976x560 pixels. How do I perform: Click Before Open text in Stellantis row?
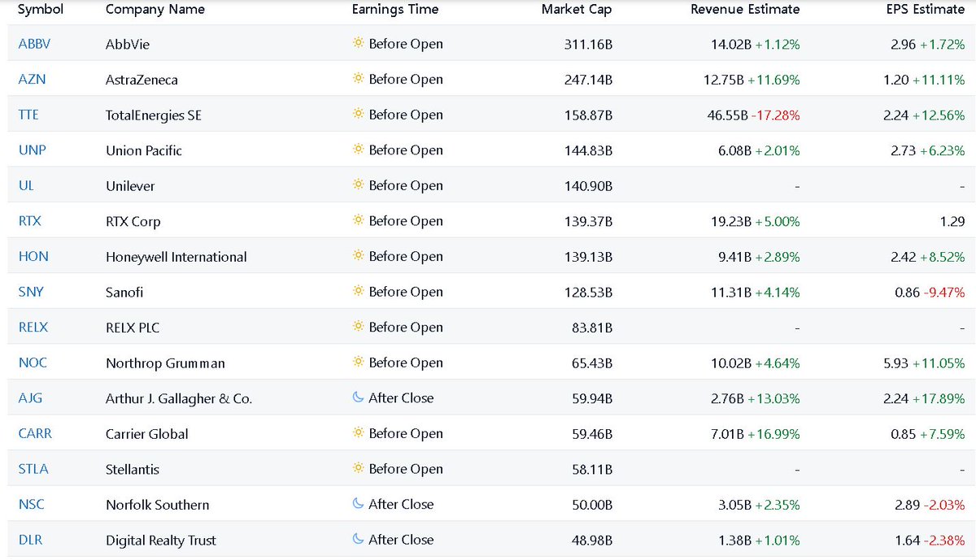tap(406, 469)
